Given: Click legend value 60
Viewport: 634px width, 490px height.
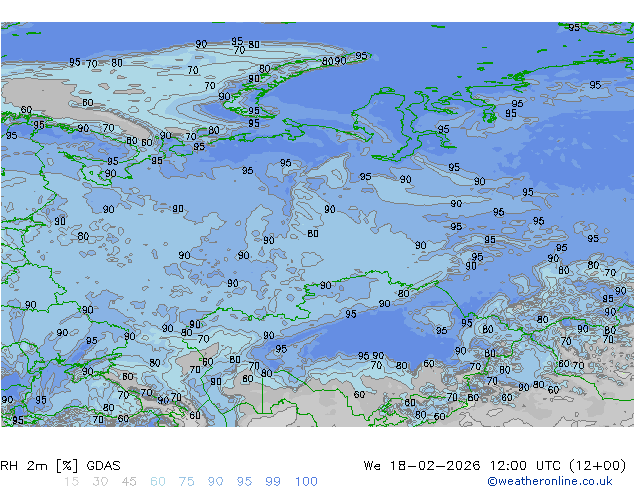Looking at the screenshot, I should pyautogui.click(x=158, y=482).
